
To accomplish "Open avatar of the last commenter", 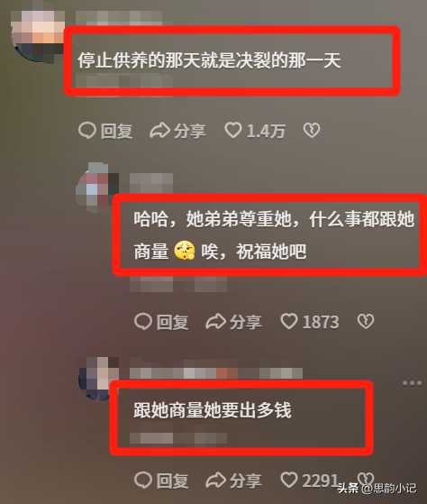I will pos(98,379).
